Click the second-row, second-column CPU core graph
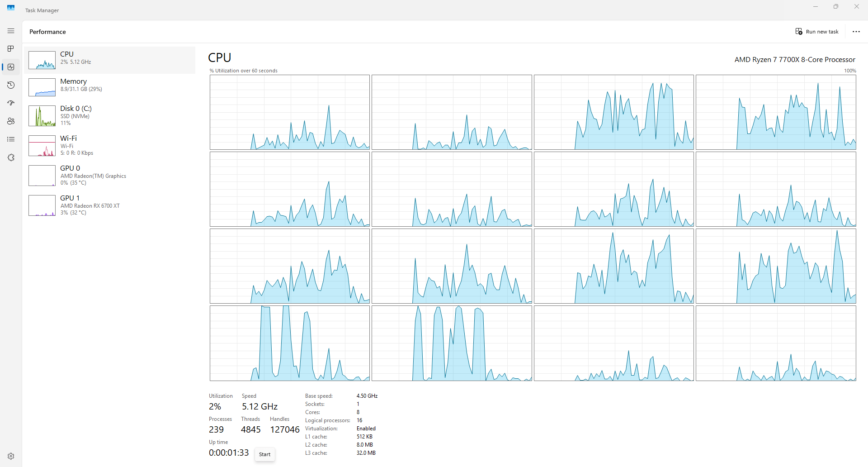 pyautogui.click(x=452, y=189)
